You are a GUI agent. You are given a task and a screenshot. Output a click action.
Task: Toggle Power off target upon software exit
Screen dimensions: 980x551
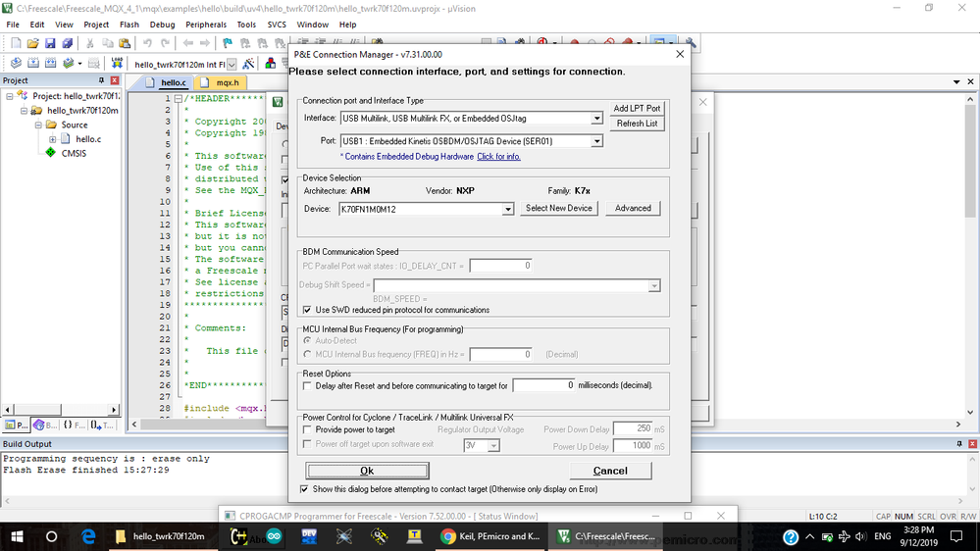(307, 444)
